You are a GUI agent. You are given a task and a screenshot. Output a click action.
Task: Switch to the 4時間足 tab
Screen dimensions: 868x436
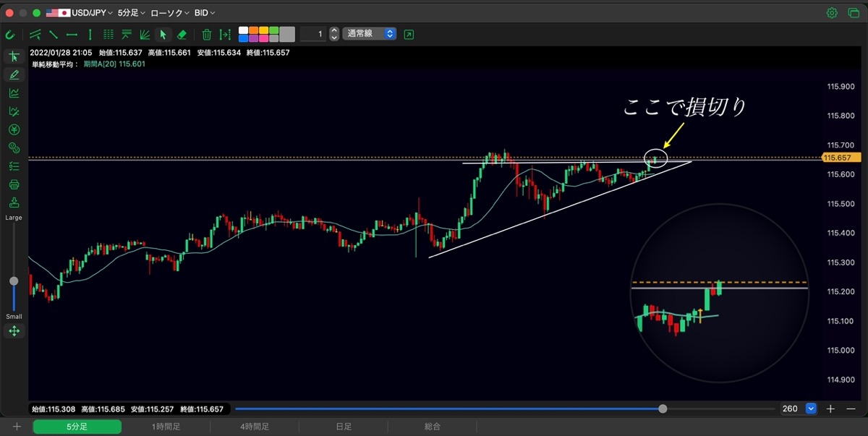tap(255, 427)
